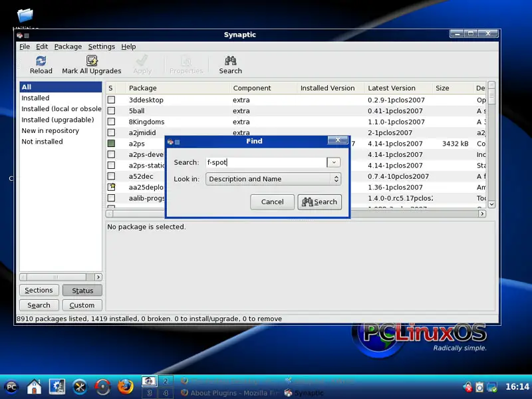Click the clipboard tray icon
This screenshot has height=399, width=532.
point(479,387)
